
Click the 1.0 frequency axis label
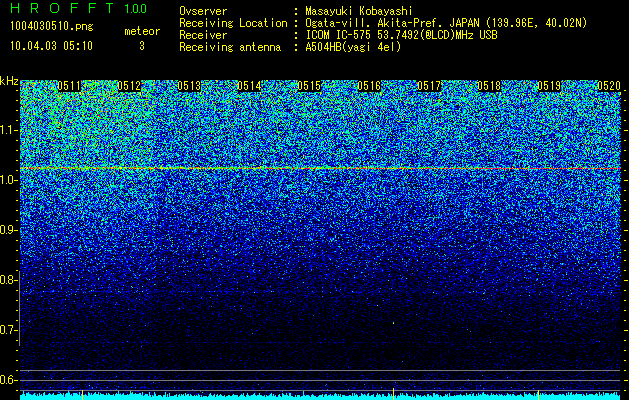point(7,180)
